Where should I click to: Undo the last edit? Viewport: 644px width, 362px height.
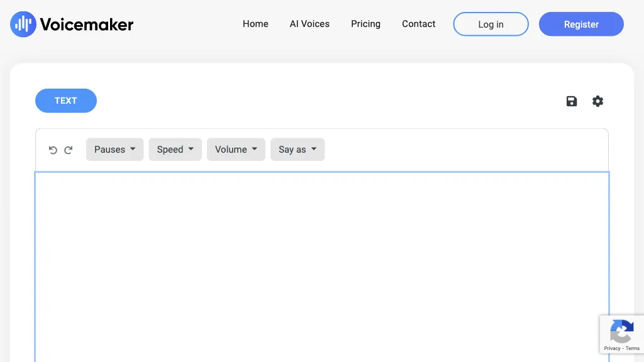tap(53, 150)
